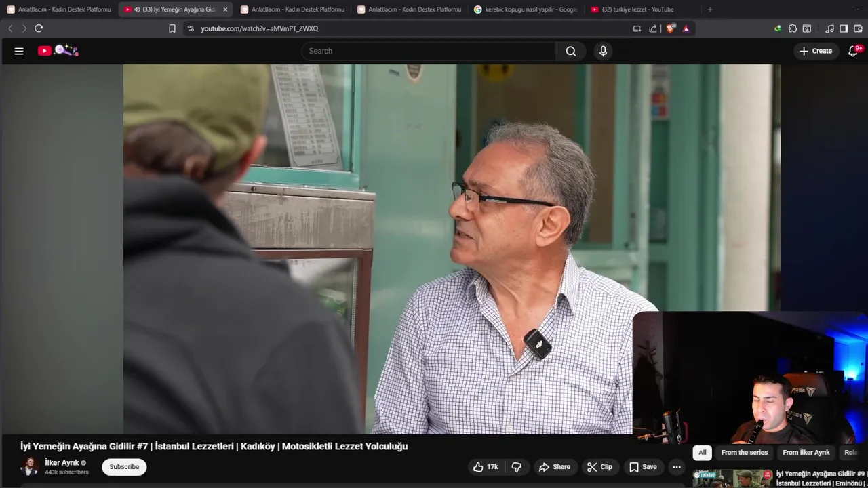The width and height of the screenshot is (868, 488).
Task: Open more actions three-dot menu
Action: 677,467
